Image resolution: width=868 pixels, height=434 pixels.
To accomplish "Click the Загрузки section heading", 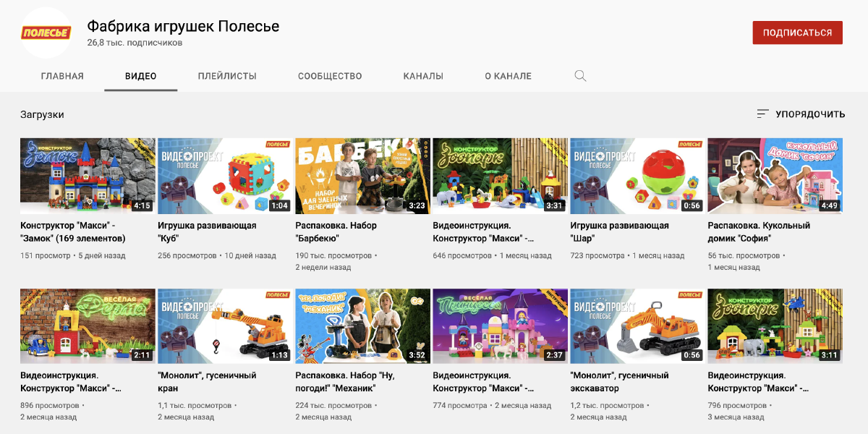I will 42,114.
